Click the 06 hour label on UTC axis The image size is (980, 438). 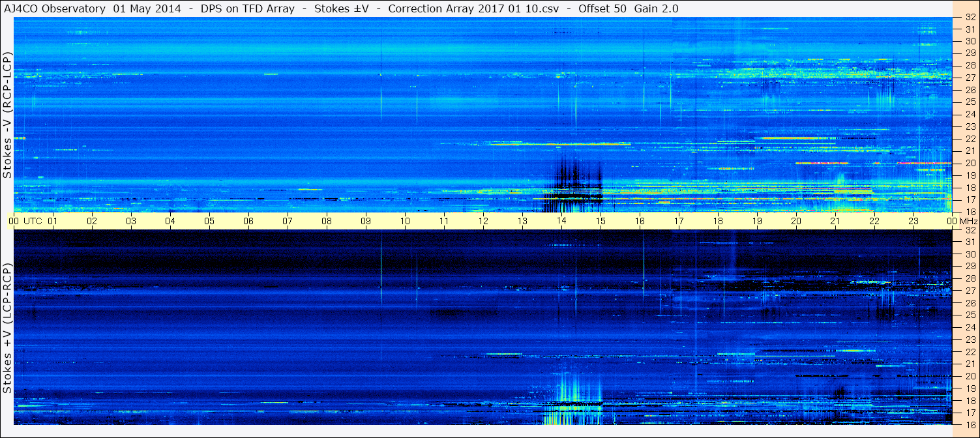(x=248, y=221)
